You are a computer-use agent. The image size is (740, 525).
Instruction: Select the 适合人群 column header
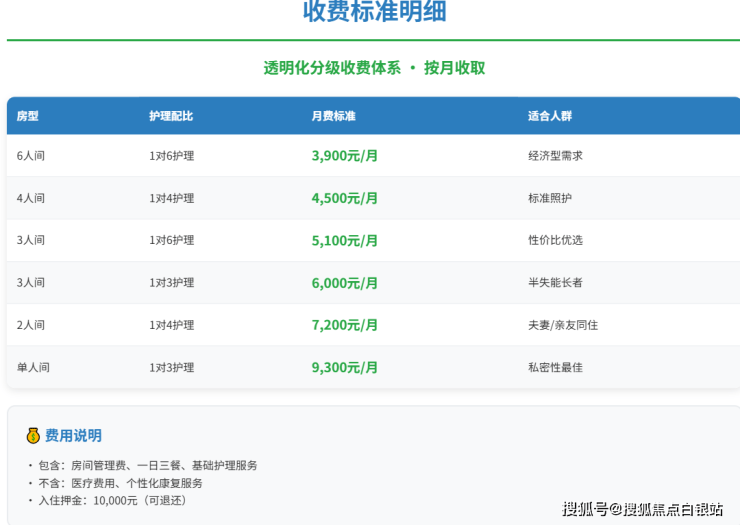(x=550, y=116)
